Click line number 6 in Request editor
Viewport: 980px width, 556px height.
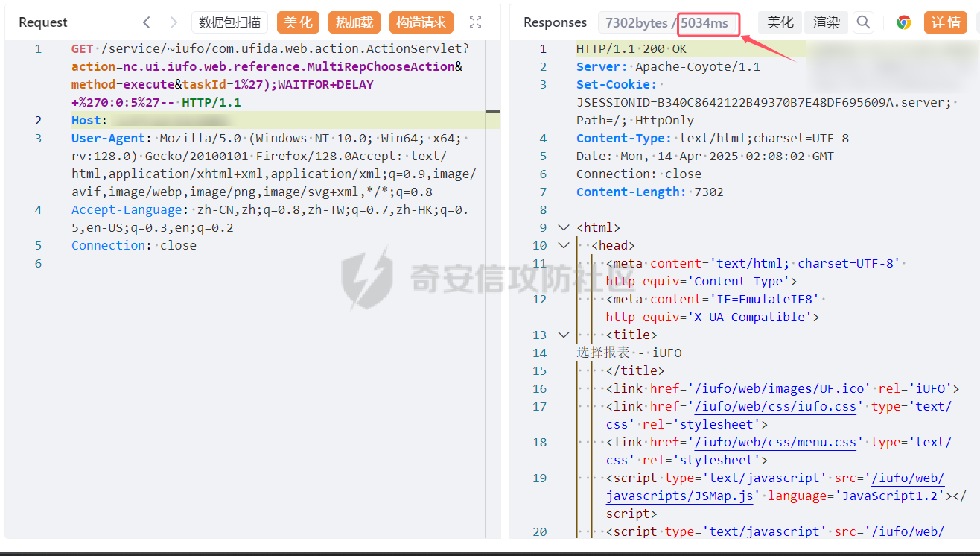[39, 263]
